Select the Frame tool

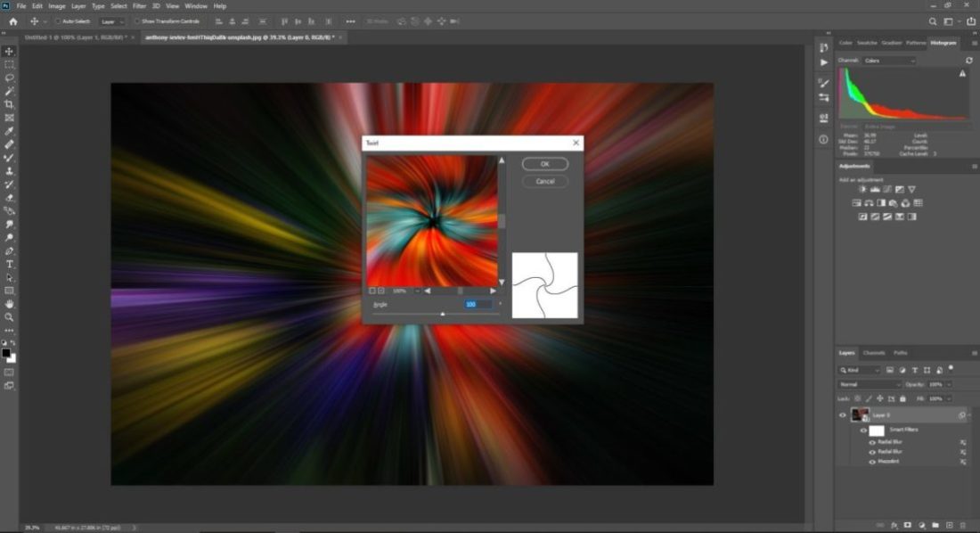[9, 118]
